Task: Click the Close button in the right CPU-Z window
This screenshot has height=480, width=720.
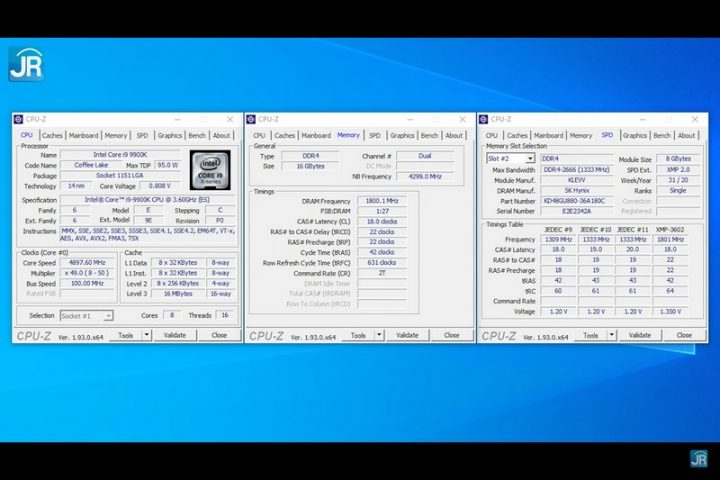Action: (684, 335)
